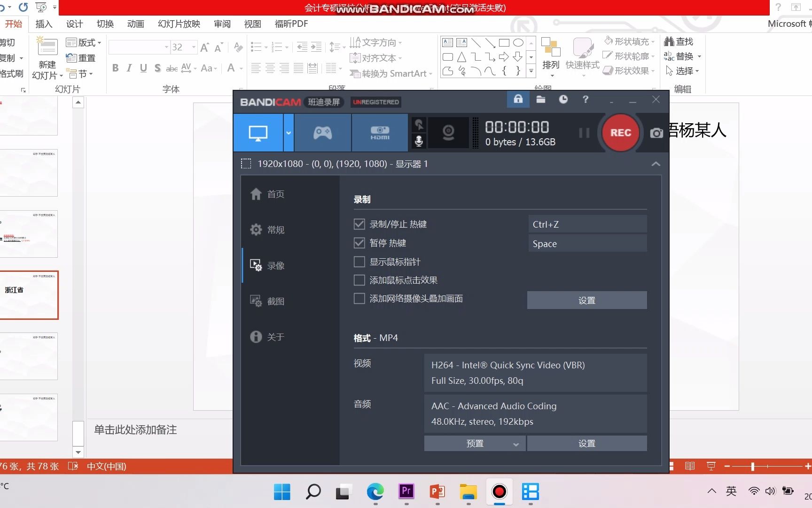812x508 pixels.
Task: Click the UNREGISTERED badge in Bandicam
Action: point(376,102)
